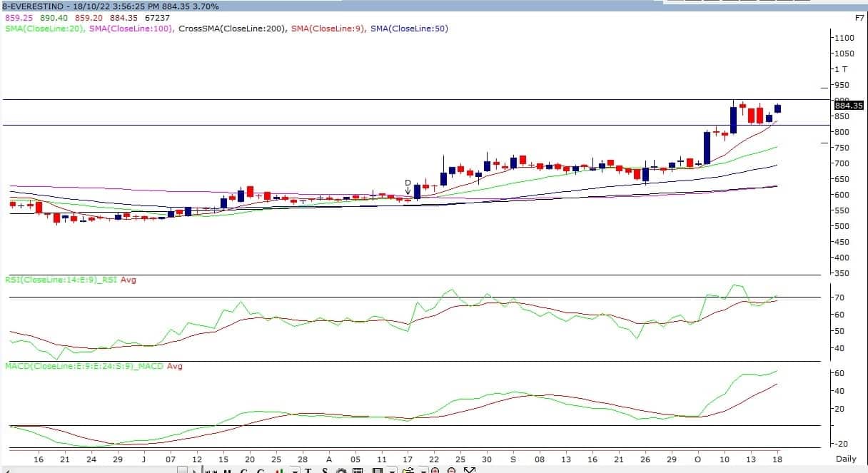Click the zoom in magnifier icon
Viewport: 868px width, 473px height.
434,470
